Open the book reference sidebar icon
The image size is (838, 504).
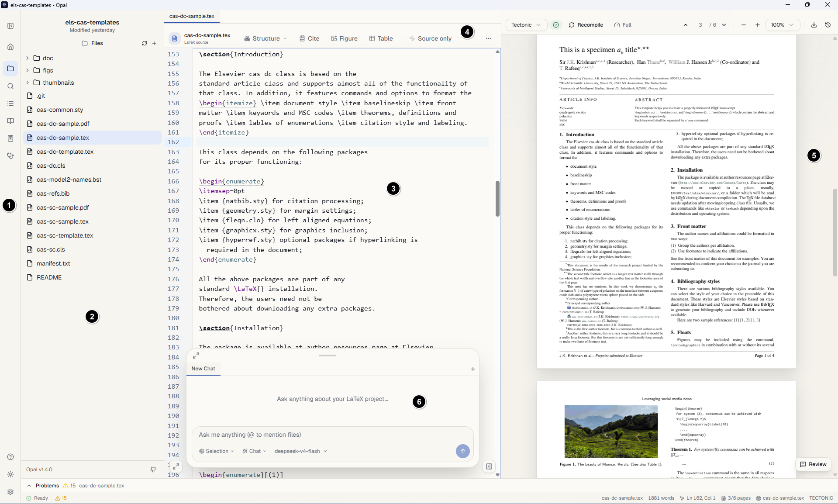pyautogui.click(x=10, y=121)
